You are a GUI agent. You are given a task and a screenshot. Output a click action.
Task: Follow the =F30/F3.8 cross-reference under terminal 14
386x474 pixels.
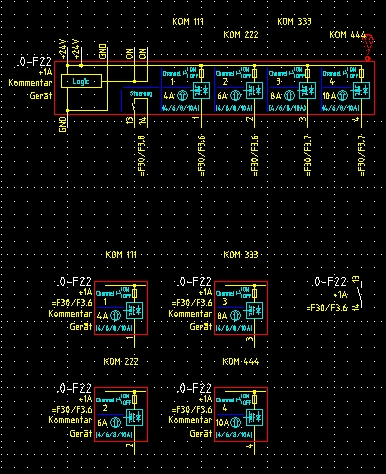(142, 155)
